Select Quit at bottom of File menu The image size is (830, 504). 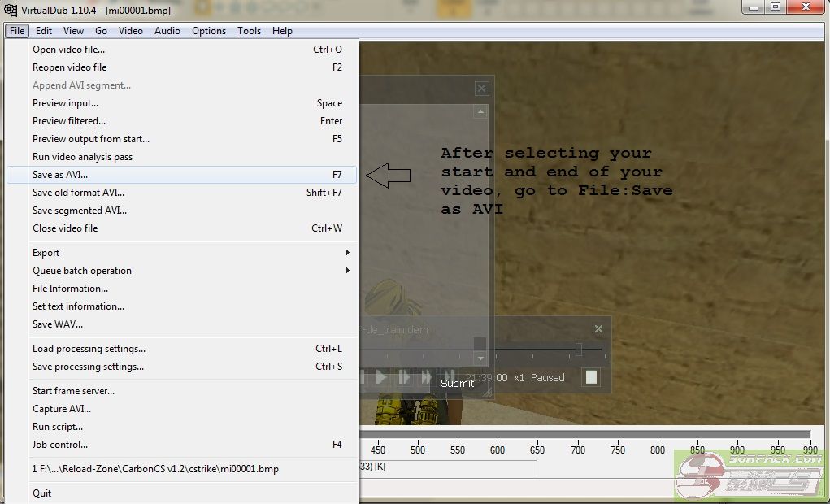click(42, 493)
